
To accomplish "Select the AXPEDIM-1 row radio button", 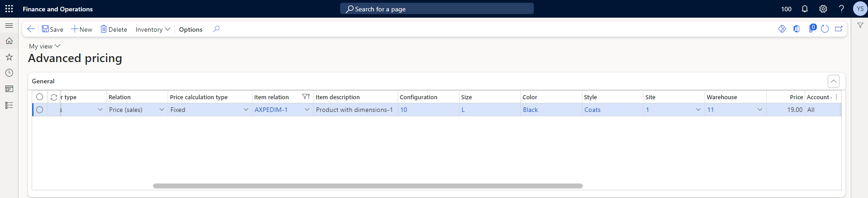I will [x=40, y=110].
